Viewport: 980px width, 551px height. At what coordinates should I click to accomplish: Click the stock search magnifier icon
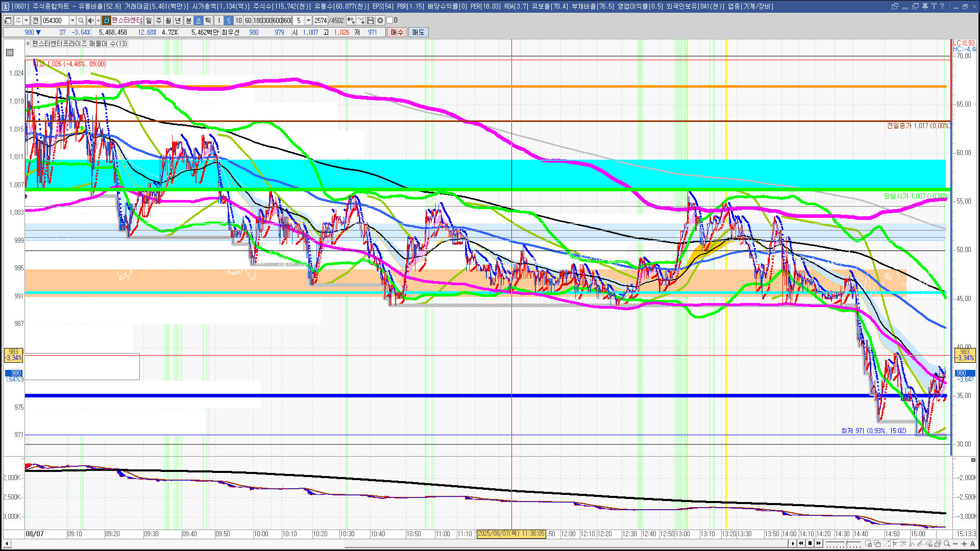[81, 20]
